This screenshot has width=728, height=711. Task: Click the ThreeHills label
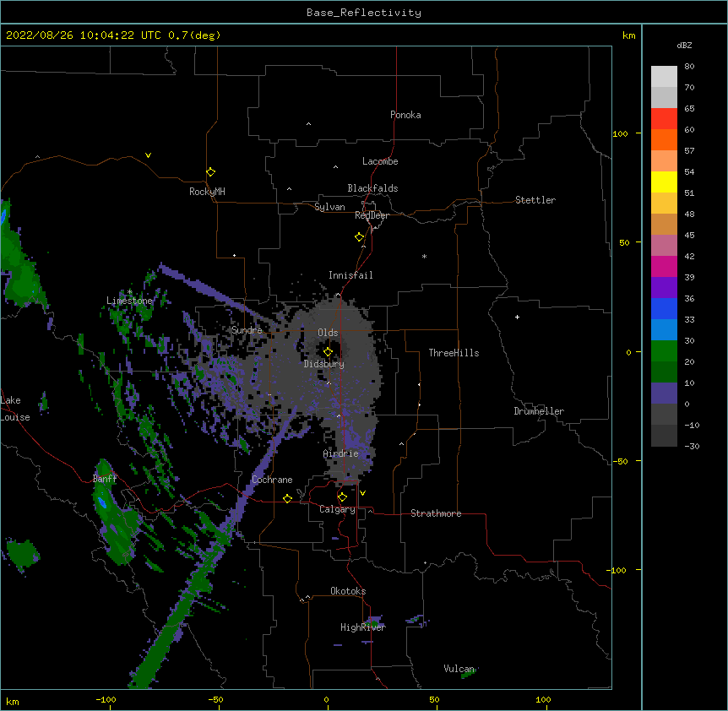454,353
